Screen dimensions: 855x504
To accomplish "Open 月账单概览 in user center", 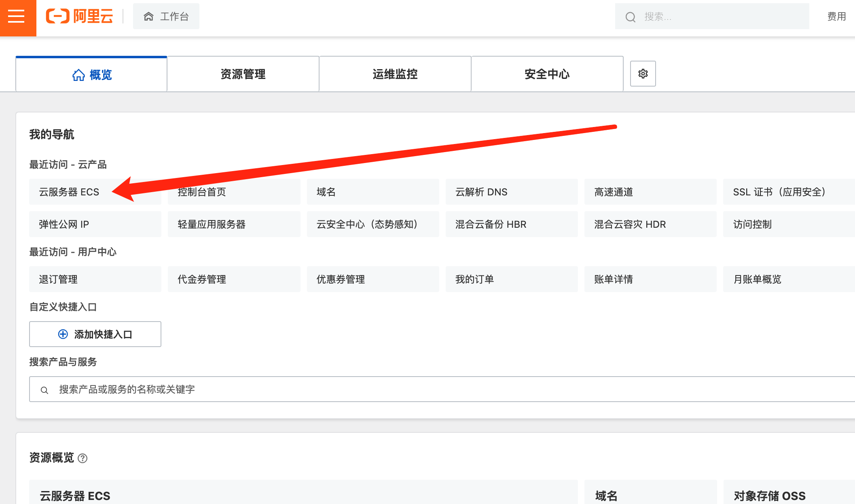I will 789,279.
